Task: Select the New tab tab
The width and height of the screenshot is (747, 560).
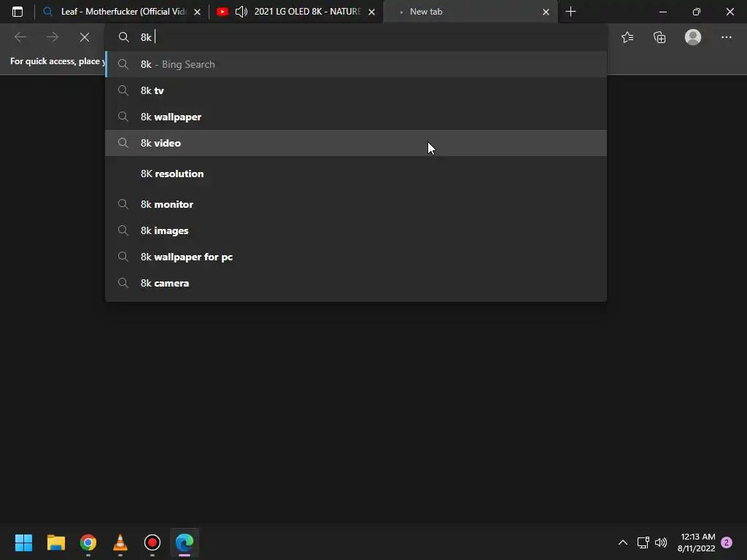Action: [x=471, y=12]
